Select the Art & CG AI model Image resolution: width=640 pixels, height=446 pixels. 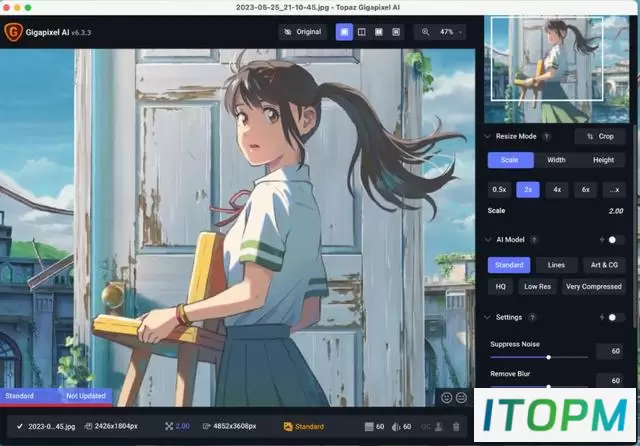click(604, 265)
